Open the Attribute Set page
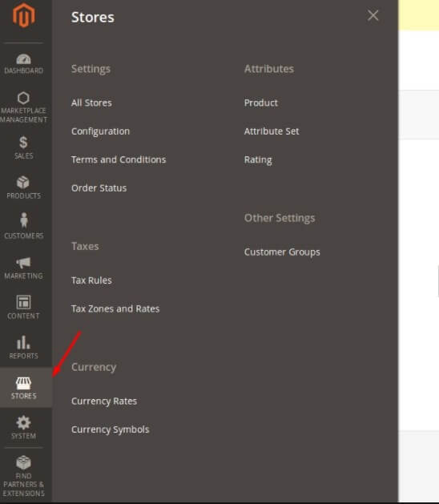Image resolution: width=439 pixels, height=504 pixels. (x=272, y=131)
